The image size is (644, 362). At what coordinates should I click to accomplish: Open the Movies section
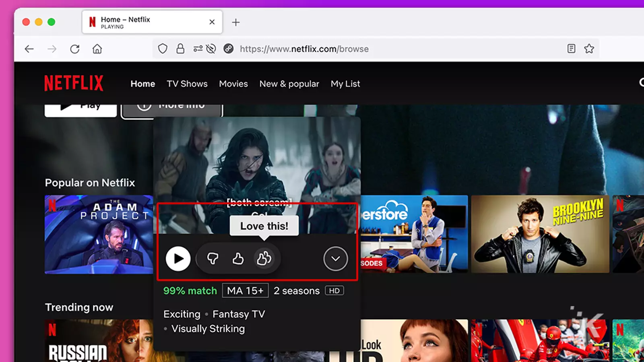(233, 84)
